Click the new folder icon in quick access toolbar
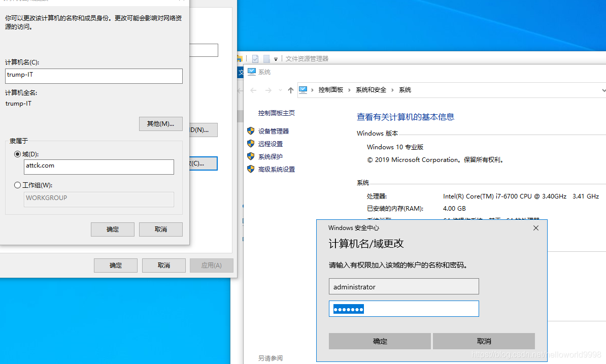Screen dimensions: 606x364 (266, 58)
